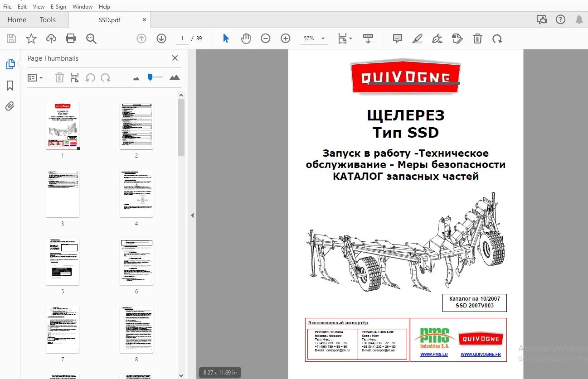Viewport: 588px width, 379px height.
Task: Save the file with the floppy disk icon
Action: (11, 39)
